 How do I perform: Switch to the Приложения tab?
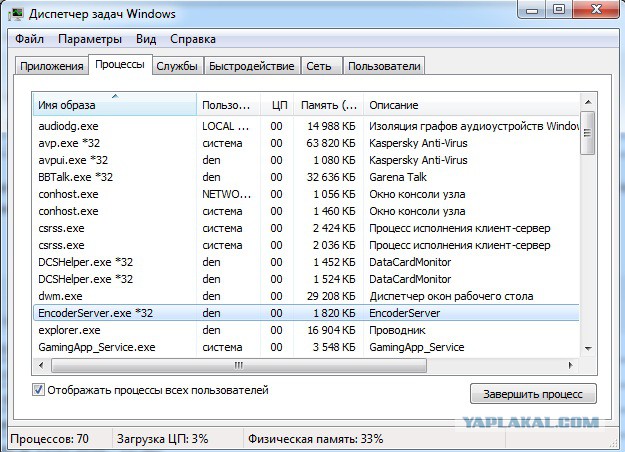click(x=51, y=66)
